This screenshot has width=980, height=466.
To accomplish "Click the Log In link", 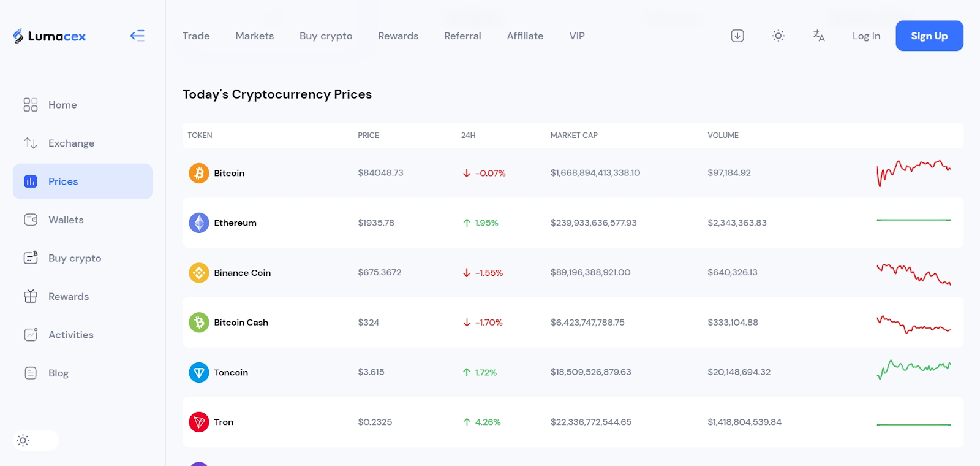I will tap(866, 36).
